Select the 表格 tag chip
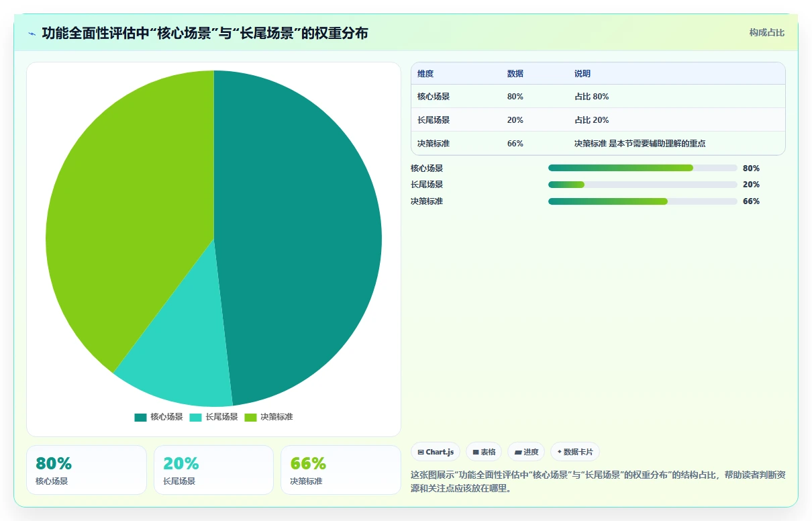Screen dimensions: 812x521 point(484,452)
